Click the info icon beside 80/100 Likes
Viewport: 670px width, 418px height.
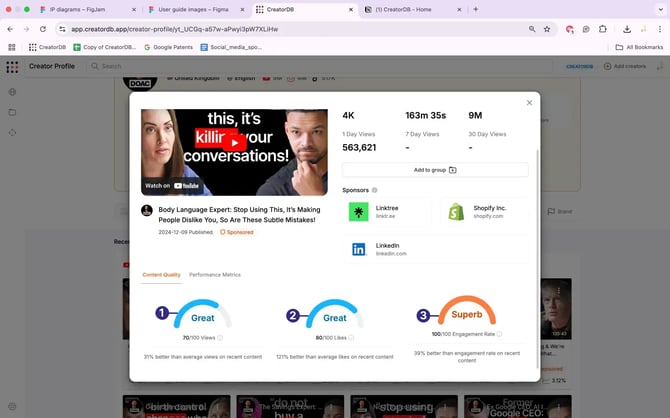tap(351, 338)
